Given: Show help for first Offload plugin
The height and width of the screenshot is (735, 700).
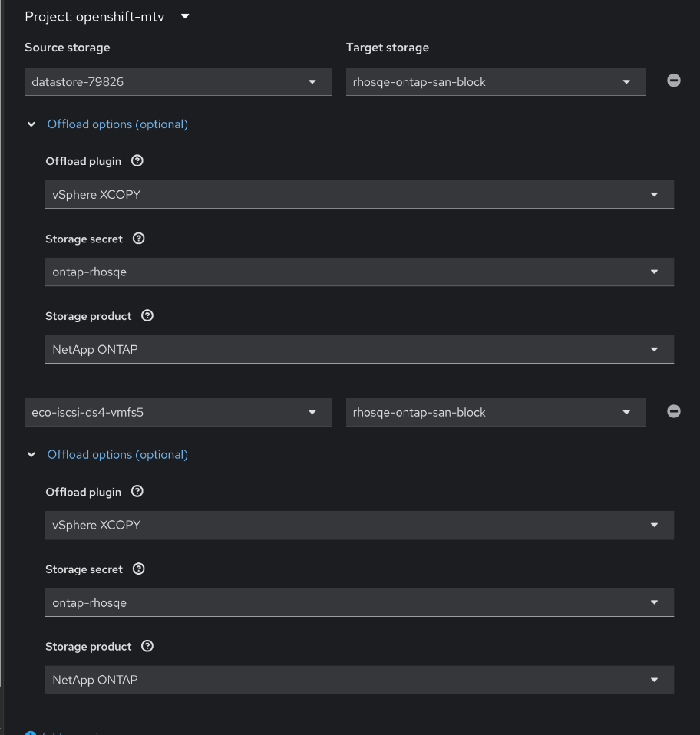Looking at the screenshot, I should coord(137,161).
